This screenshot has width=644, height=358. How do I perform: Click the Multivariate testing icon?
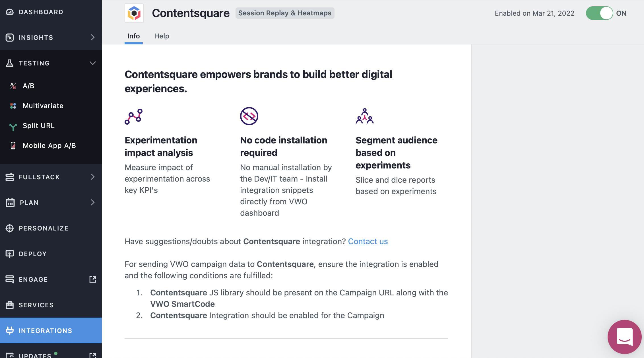pyautogui.click(x=13, y=105)
